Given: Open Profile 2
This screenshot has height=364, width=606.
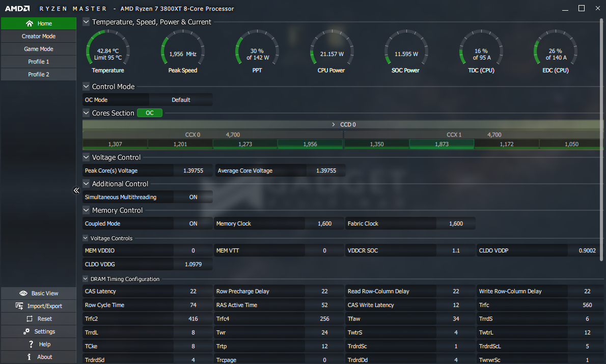Looking at the screenshot, I should (x=39, y=74).
